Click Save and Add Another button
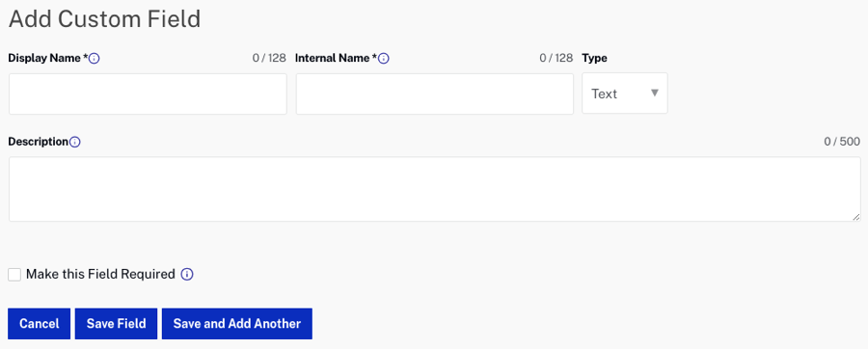Screen dimensions: 868x349 tap(237, 324)
